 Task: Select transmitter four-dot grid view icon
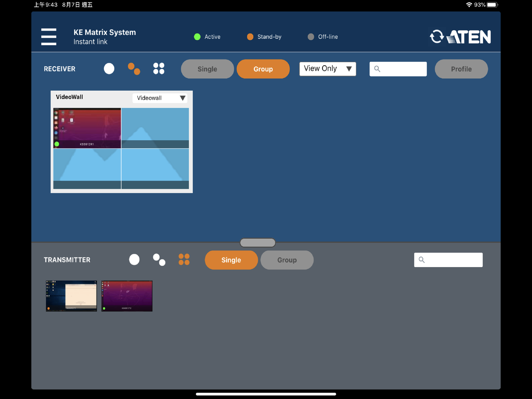tap(184, 260)
